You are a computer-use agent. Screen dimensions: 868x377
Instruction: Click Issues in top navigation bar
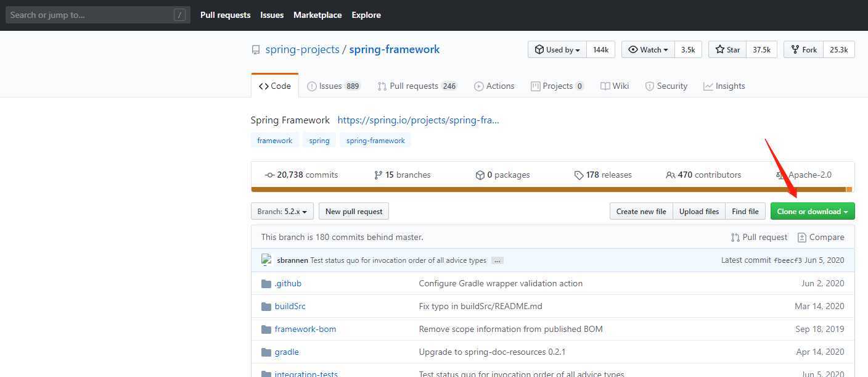(272, 15)
